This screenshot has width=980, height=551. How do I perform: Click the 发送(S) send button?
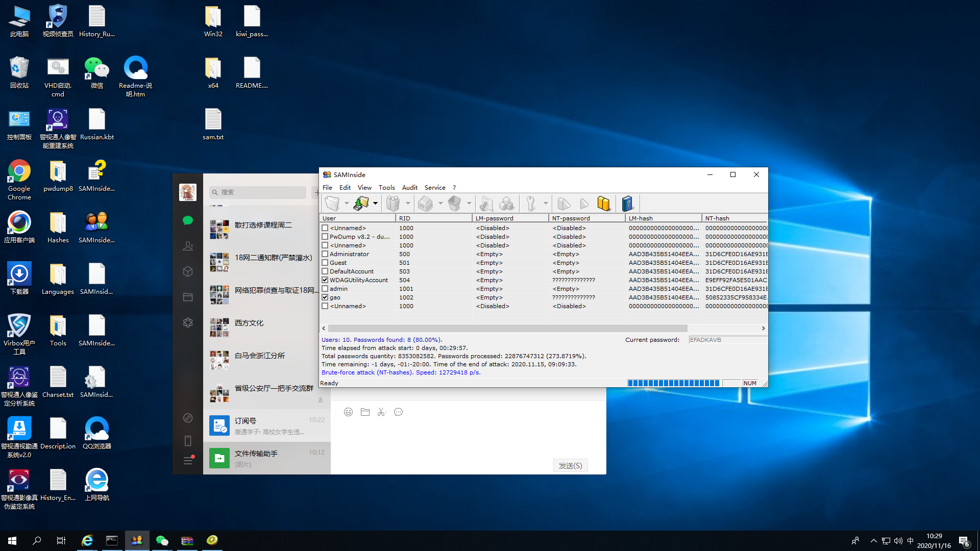[570, 466]
